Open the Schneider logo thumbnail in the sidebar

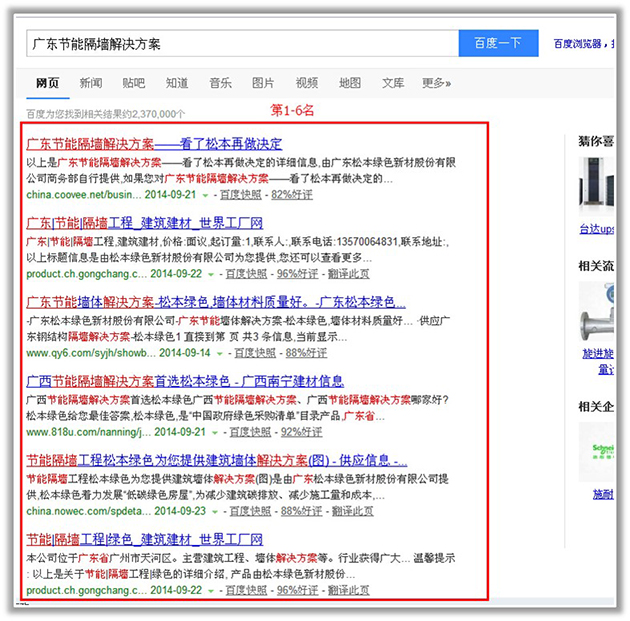[597, 452]
